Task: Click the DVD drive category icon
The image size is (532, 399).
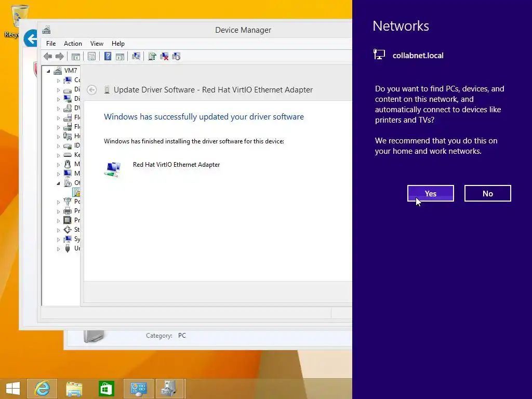Action: pos(68,108)
